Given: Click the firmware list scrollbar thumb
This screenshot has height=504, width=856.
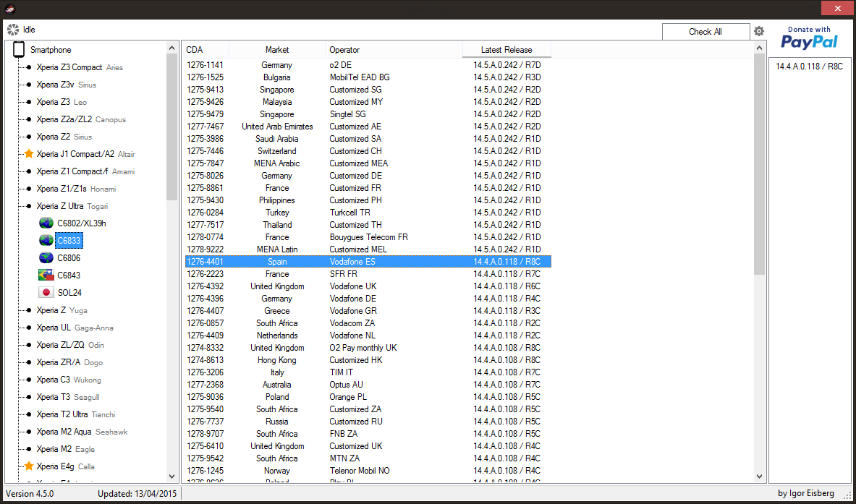Looking at the screenshot, I should coord(759,163).
